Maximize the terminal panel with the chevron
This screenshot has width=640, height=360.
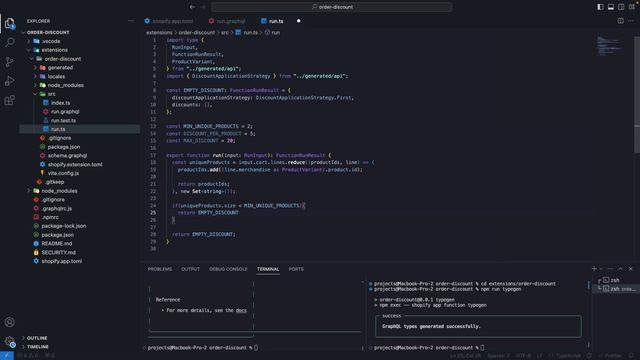620,269
